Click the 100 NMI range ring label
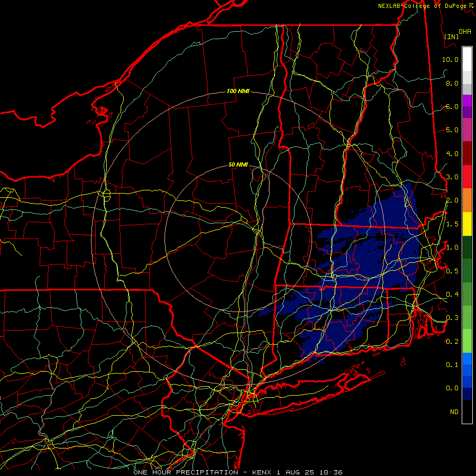 coord(238,91)
